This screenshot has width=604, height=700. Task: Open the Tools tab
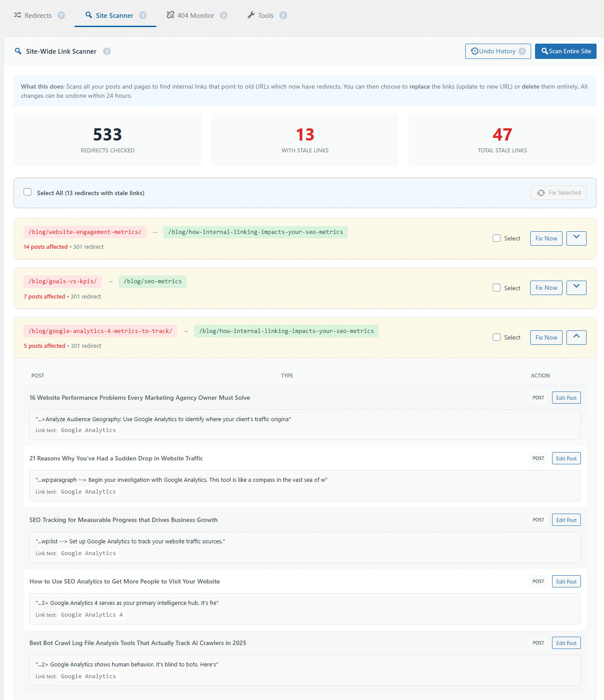(267, 16)
